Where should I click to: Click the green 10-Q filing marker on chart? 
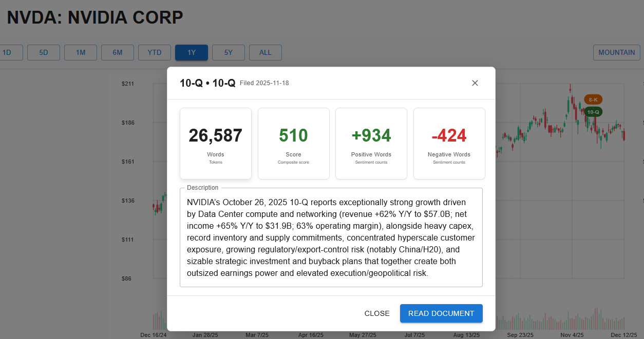click(593, 111)
